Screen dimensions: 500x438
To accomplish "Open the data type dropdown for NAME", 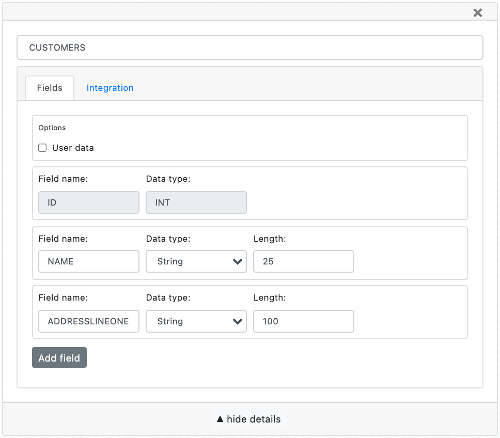I will pos(196,261).
